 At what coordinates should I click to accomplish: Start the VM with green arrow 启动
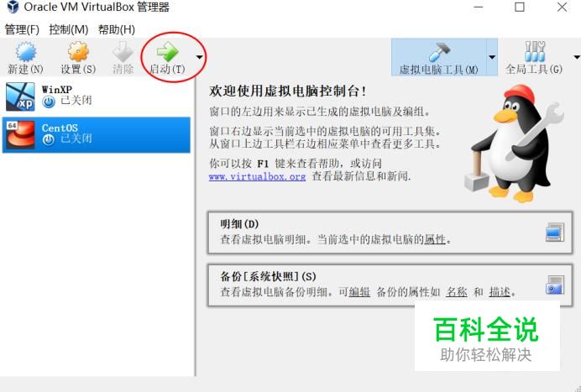click(x=167, y=52)
